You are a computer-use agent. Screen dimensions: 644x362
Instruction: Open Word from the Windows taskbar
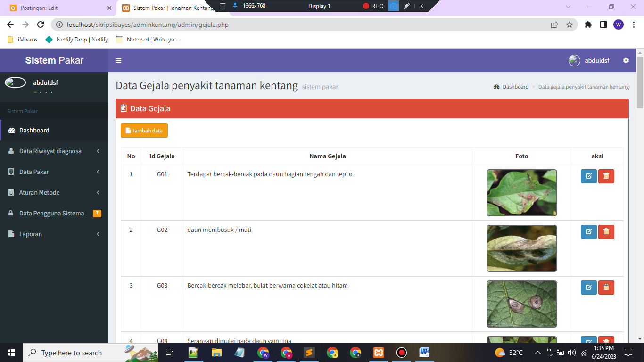click(x=424, y=353)
